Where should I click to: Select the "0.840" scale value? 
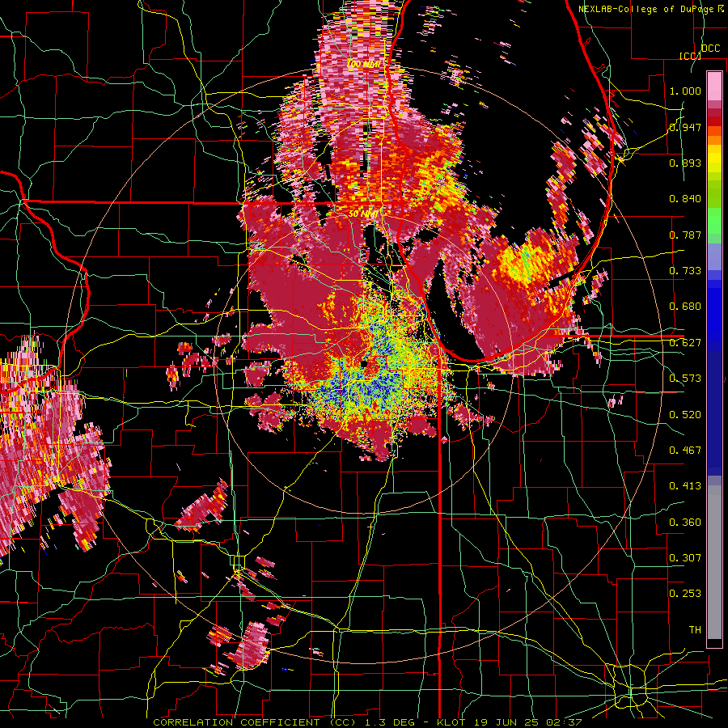click(x=685, y=199)
